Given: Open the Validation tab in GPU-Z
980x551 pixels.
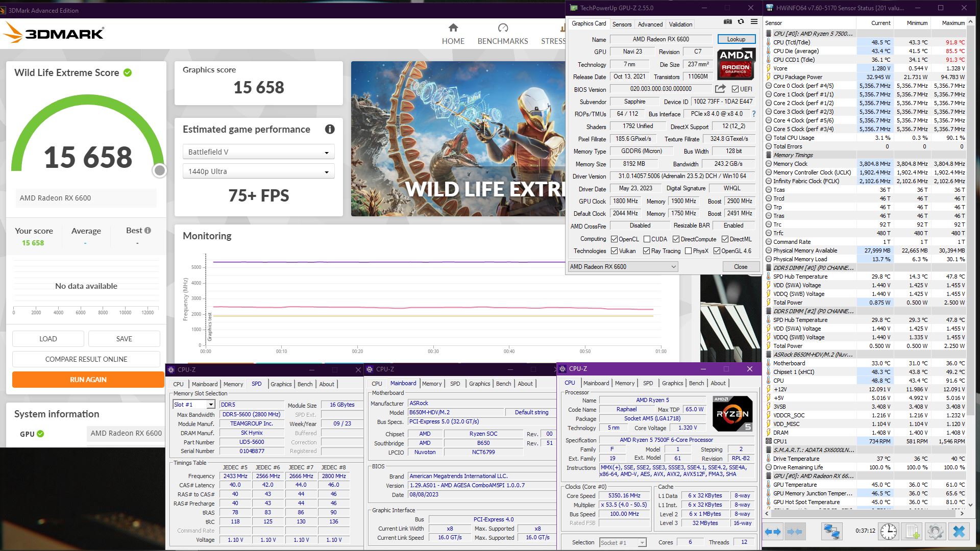Looking at the screenshot, I should pyautogui.click(x=680, y=24).
